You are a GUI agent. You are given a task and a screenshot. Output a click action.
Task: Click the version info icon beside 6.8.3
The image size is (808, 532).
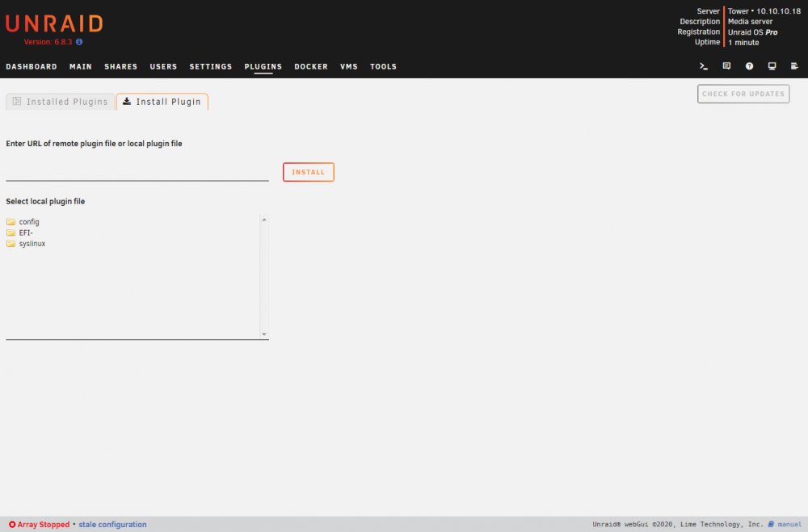point(79,42)
